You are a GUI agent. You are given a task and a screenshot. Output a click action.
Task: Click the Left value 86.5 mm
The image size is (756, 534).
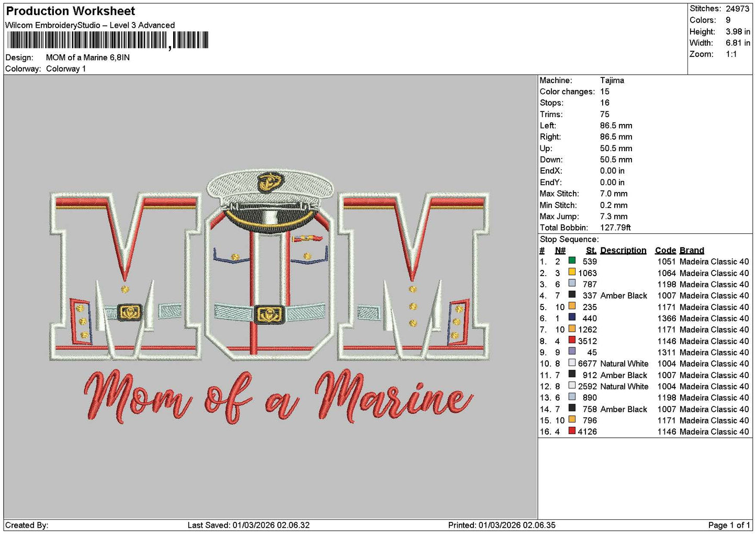(616, 126)
